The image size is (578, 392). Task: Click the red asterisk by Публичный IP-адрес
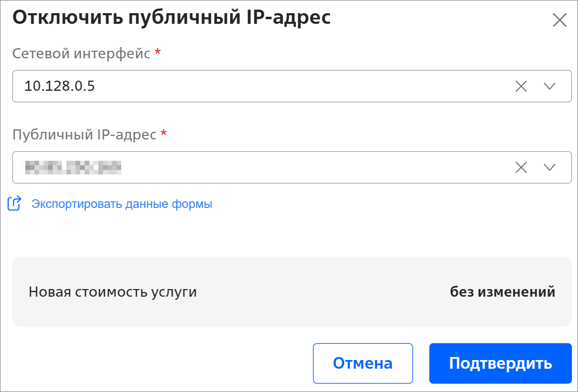pyautogui.click(x=163, y=134)
